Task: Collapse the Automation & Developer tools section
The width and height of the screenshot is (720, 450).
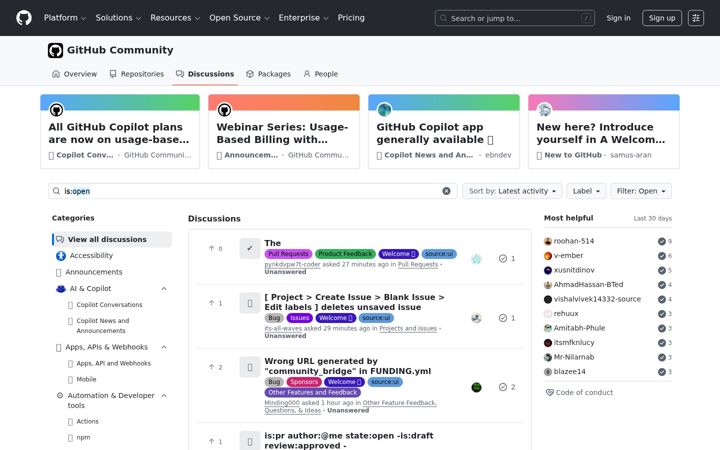Action: pyautogui.click(x=164, y=395)
